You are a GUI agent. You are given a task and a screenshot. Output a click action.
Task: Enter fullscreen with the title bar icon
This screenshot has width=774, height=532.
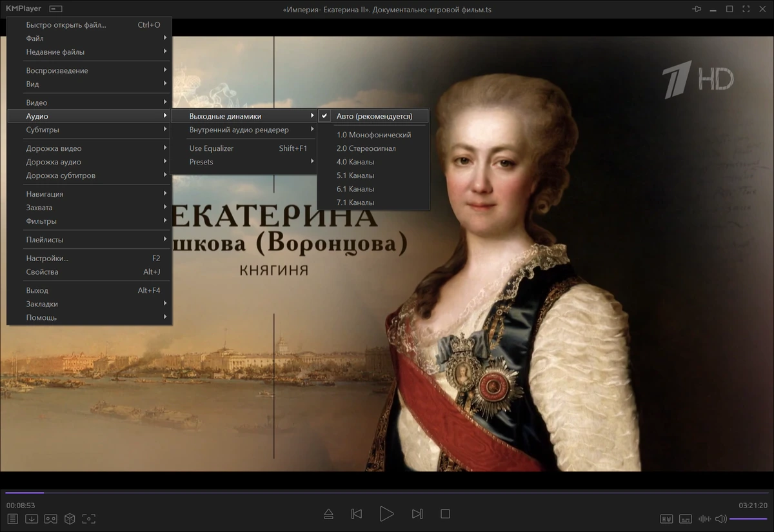(746, 9)
